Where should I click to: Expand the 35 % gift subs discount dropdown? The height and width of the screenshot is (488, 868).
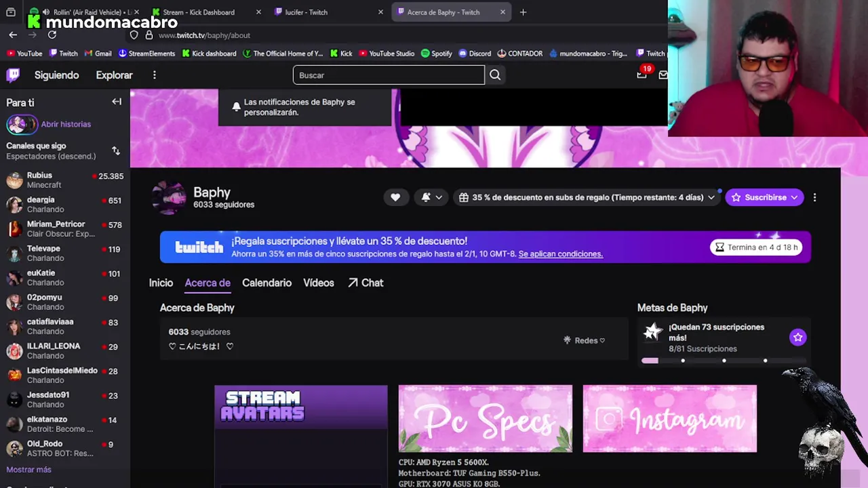coord(587,197)
